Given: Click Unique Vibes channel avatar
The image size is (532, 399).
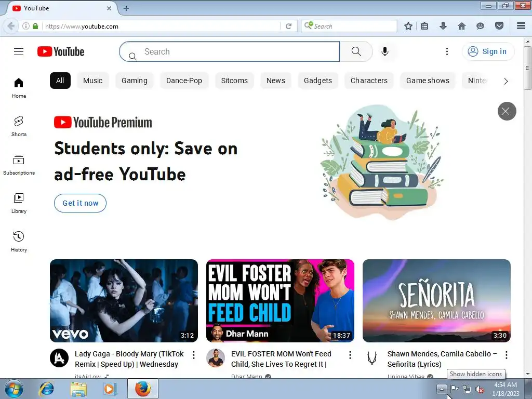Looking at the screenshot, I should pos(372,358).
